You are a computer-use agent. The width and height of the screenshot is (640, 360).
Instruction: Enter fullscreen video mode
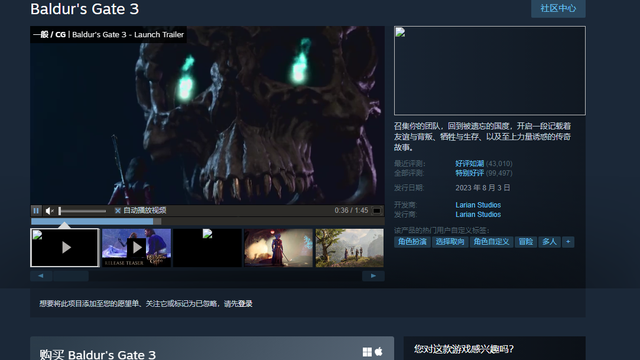click(x=377, y=211)
